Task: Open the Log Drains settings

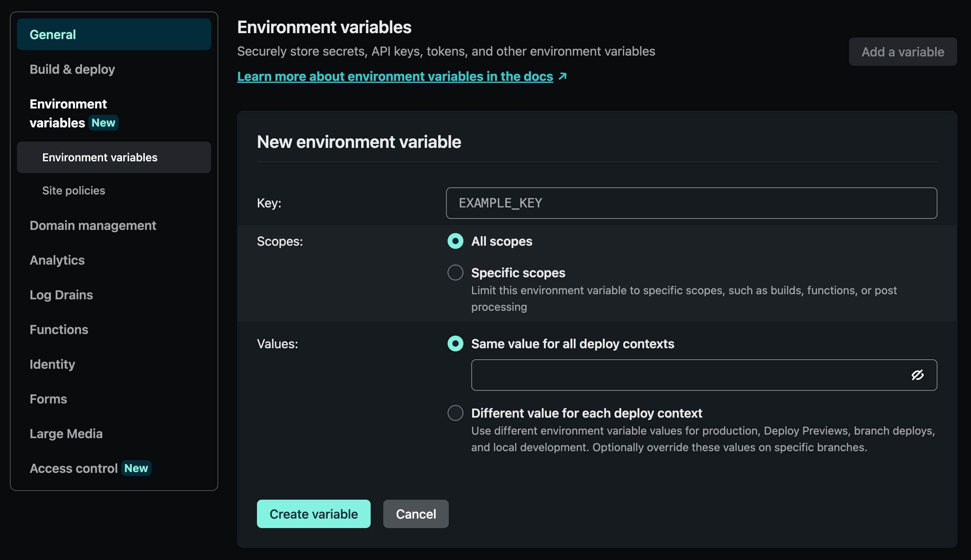Action: 61,295
